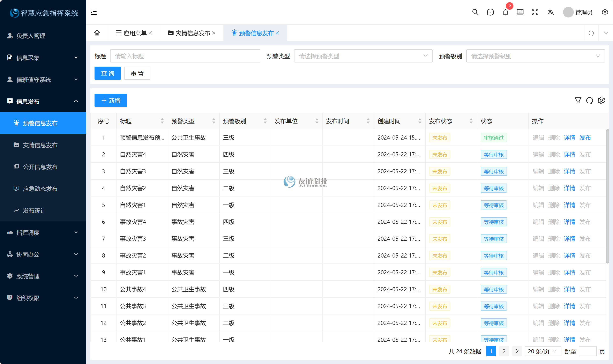Click the 审核通过 status tag

pos(494,138)
